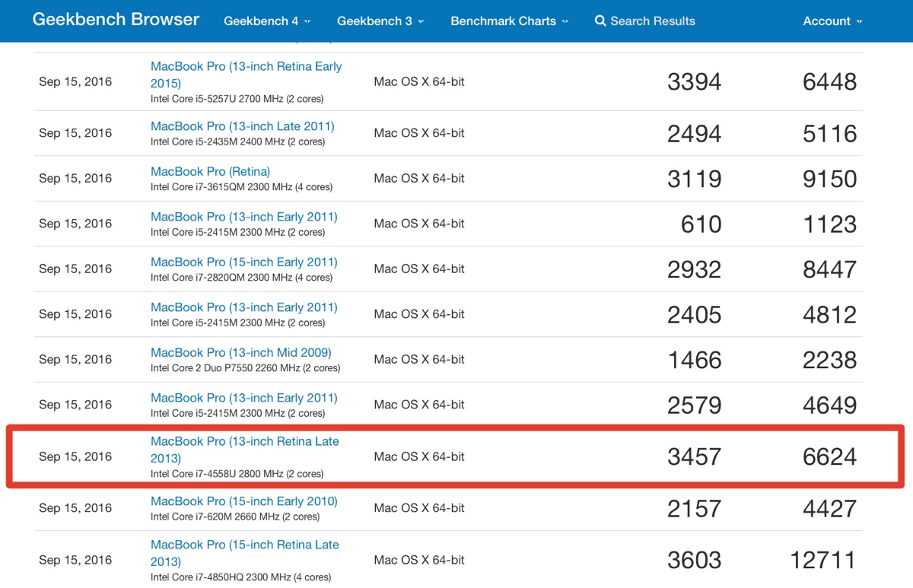
Task: Select Geekbench 4 in the navigation bar
Action: [266, 21]
